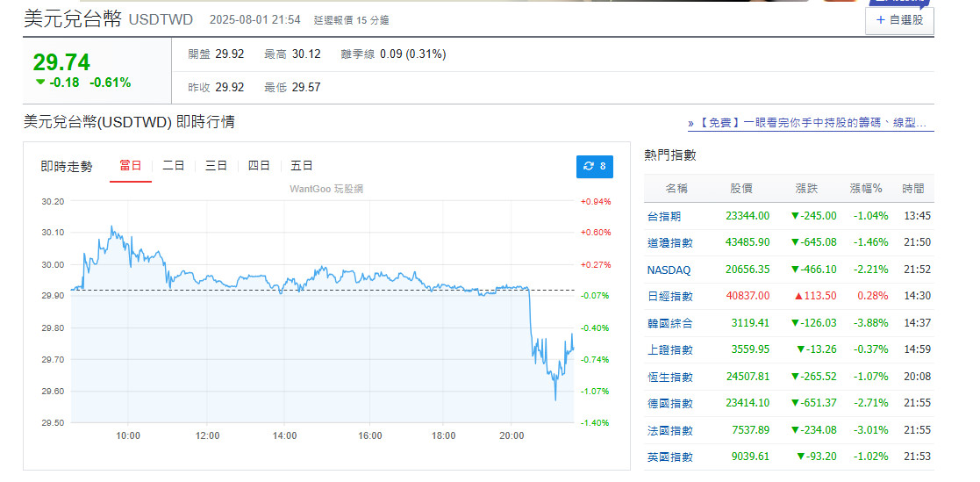Open 韓國綜合 index link
Image resolution: width=980 pixels, height=482 pixels.
(669, 323)
